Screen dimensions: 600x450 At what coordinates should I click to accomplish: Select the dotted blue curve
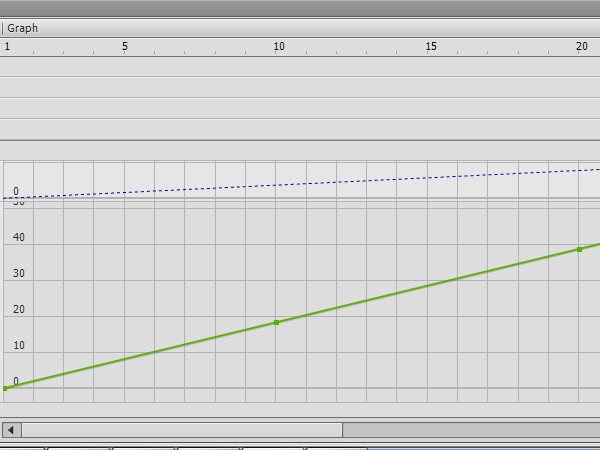(300, 184)
